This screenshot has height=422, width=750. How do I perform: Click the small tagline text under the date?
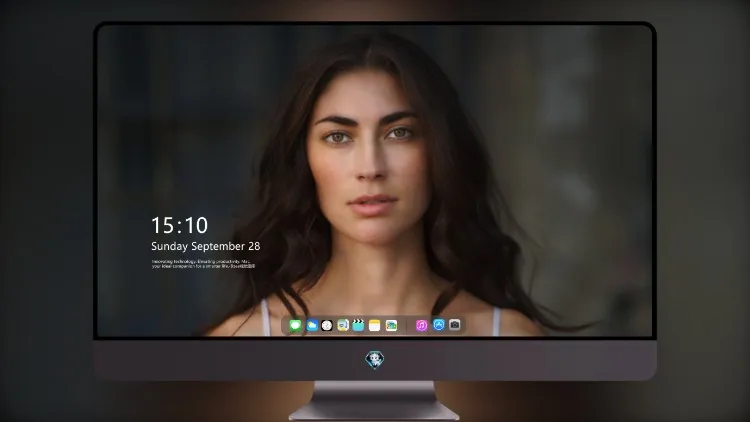[x=203, y=264]
